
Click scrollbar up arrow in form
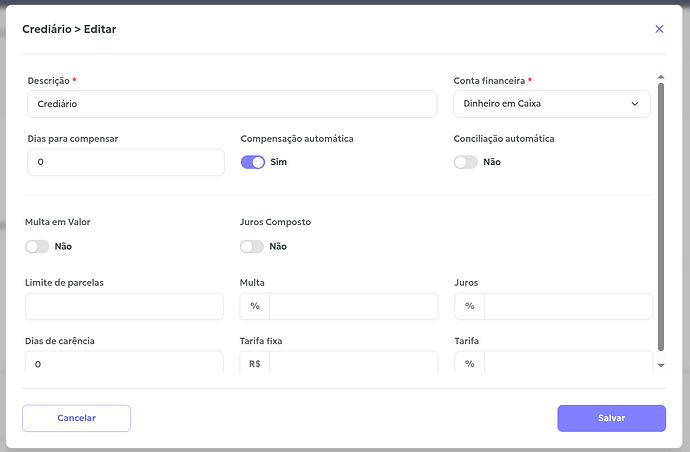tap(660, 76)
